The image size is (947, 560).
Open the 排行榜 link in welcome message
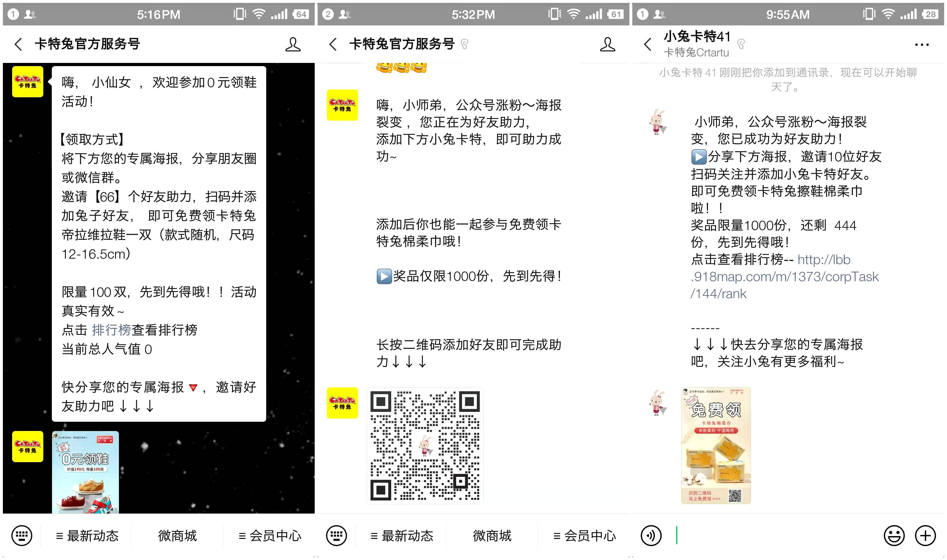(111, 330)
